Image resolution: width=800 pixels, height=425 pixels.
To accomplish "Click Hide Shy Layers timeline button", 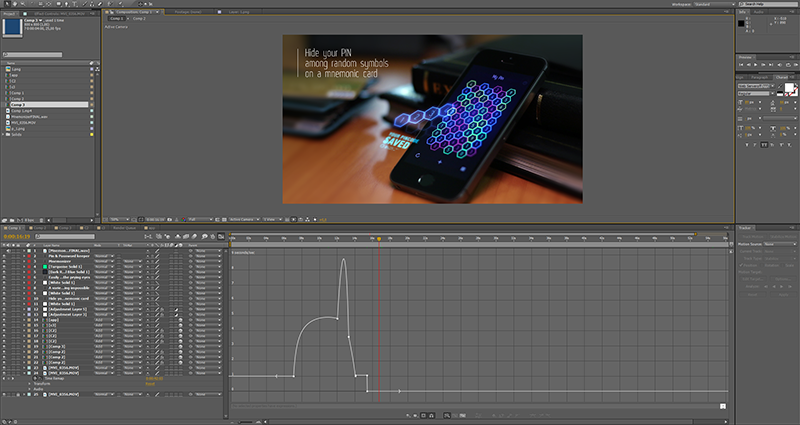I will (178, 237).
